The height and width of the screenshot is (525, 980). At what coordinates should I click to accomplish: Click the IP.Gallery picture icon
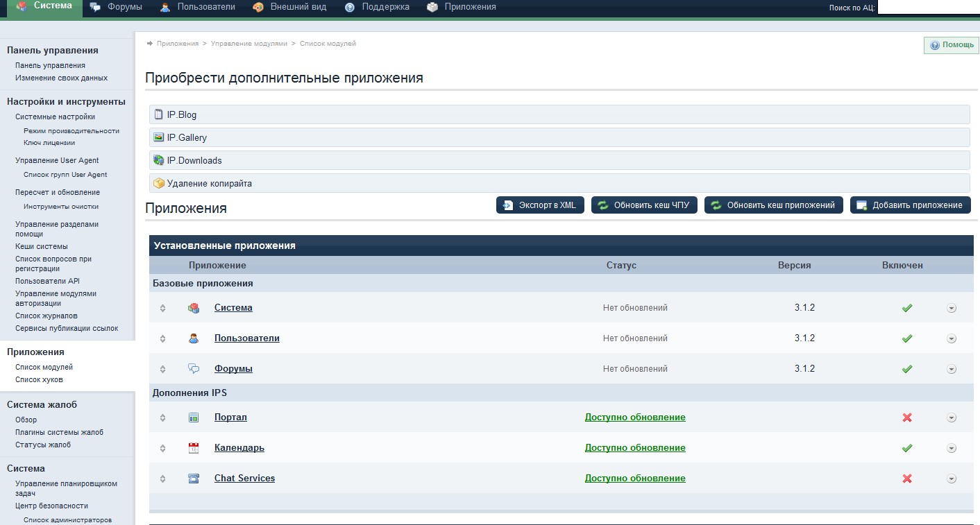pyautogui.click(x=159, y=137)
